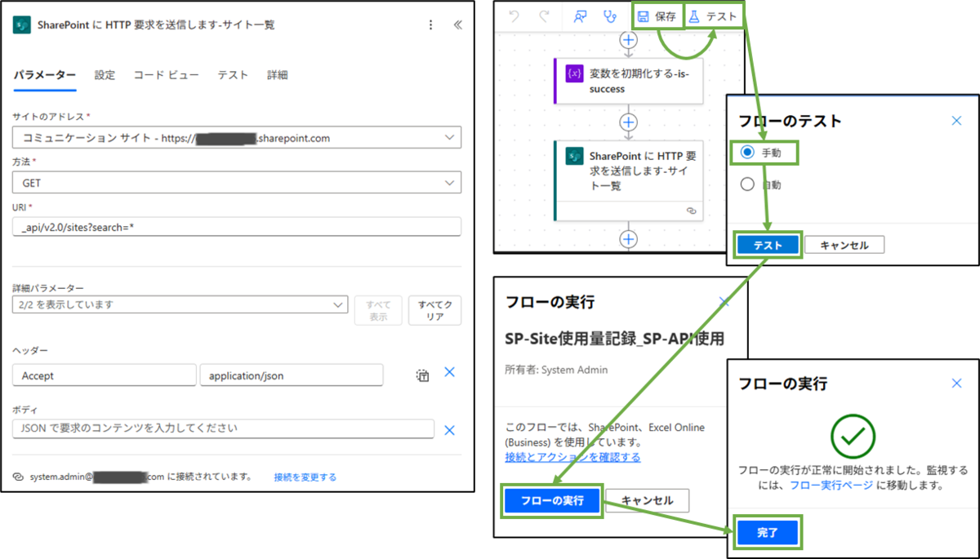Screen dimensions: 980x559
Task: Click the 完了 button
Action: click(x=768, y=533)
